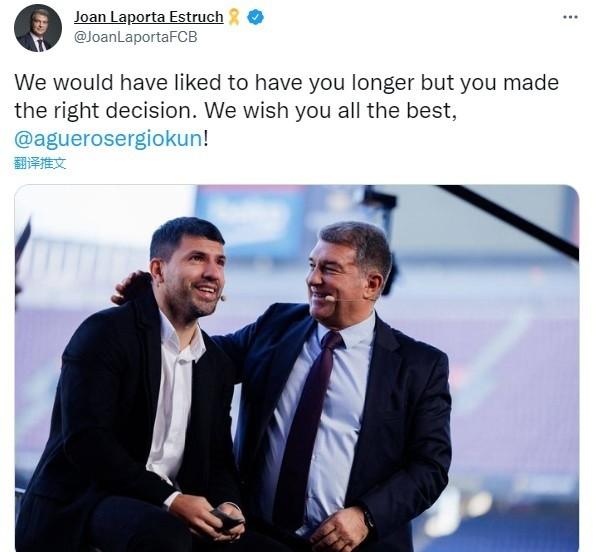Open the @aguerosergiokun mention

coord(108,138)
